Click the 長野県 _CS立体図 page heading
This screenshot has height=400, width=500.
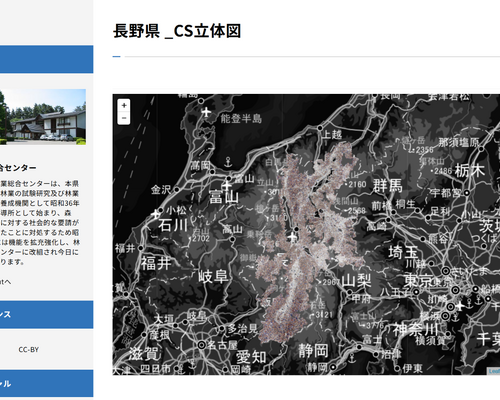(x=177, y=31)
